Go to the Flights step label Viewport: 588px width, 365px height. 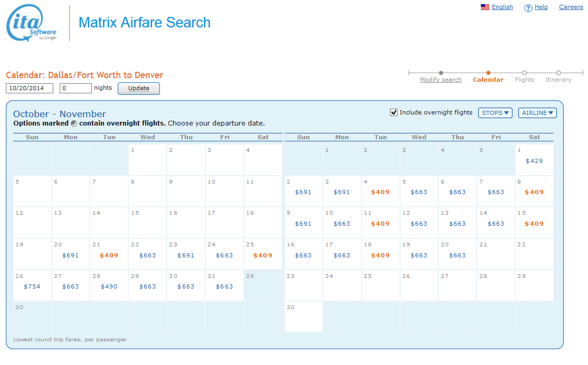coord(525,80)
